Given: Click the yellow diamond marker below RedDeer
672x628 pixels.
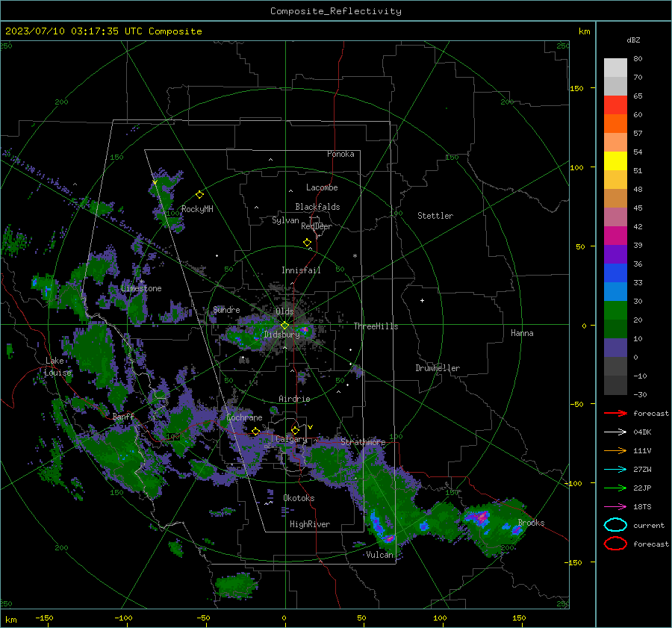Looking at the screenshot, I should (x=307, y=243).
